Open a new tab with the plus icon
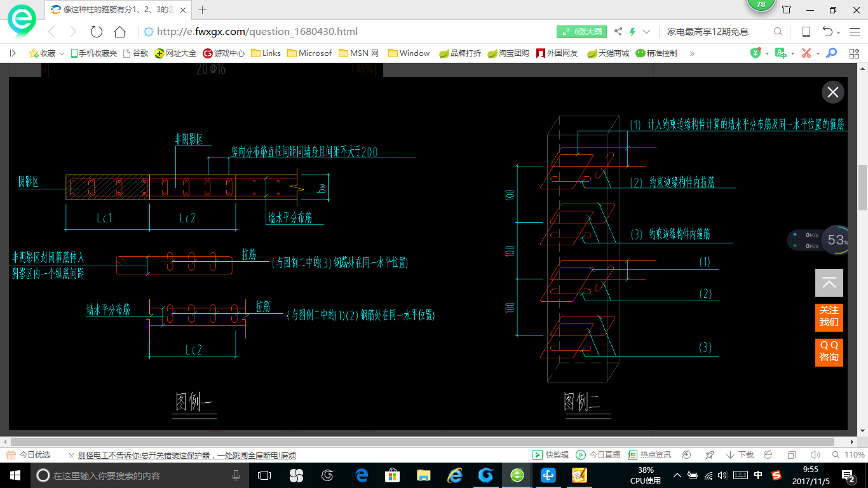 pos(203,10)
